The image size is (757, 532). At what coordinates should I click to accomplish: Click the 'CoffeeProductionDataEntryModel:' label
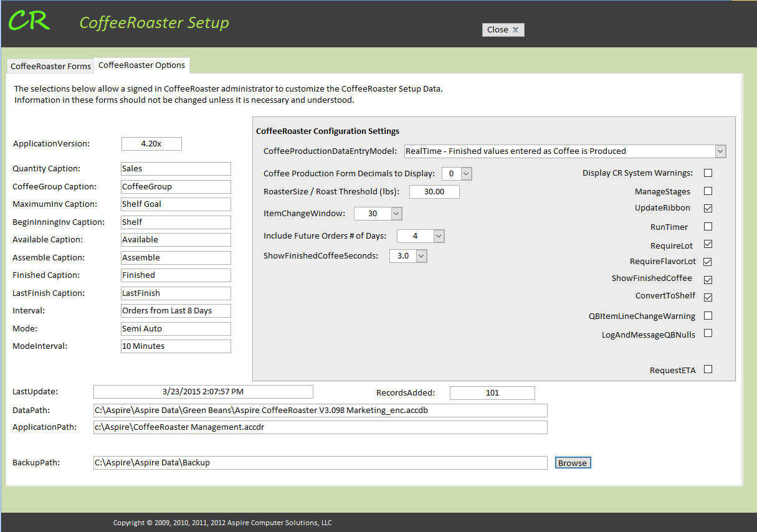330,151
